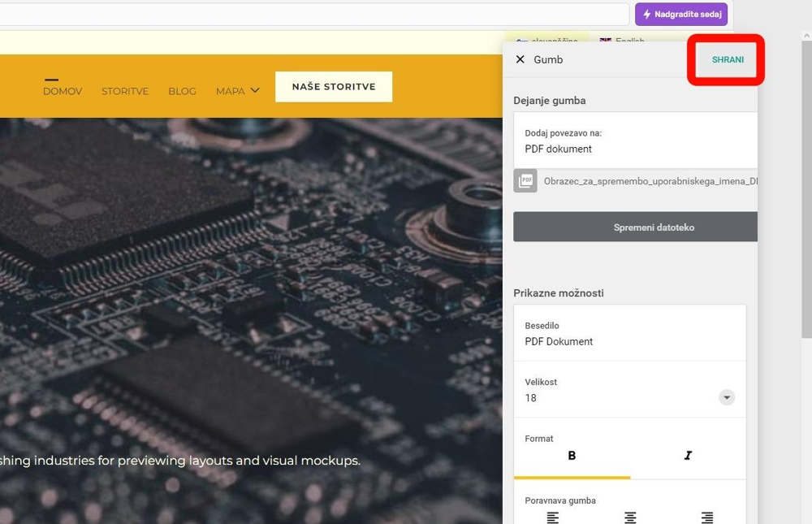Click the page vertical scrollbar

point(806,189)
